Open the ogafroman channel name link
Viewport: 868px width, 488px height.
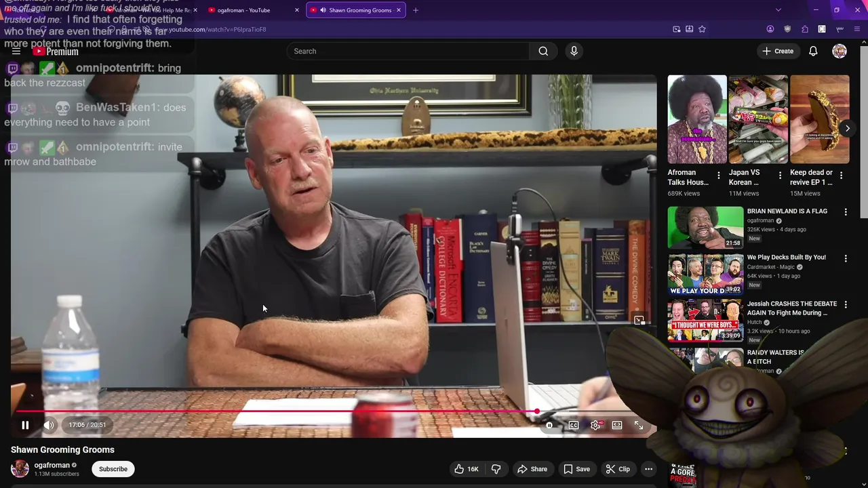coord(52,465)
